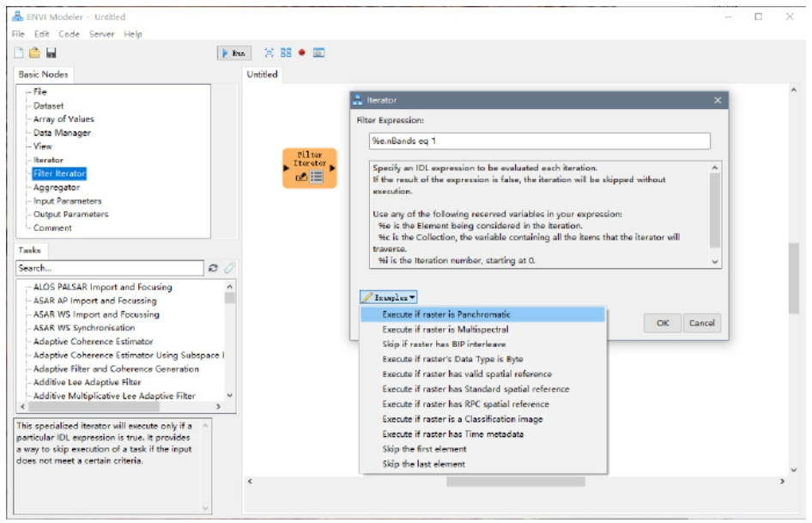Click the task Search field
Screen dimensions: 812x523
pos(110,268)
